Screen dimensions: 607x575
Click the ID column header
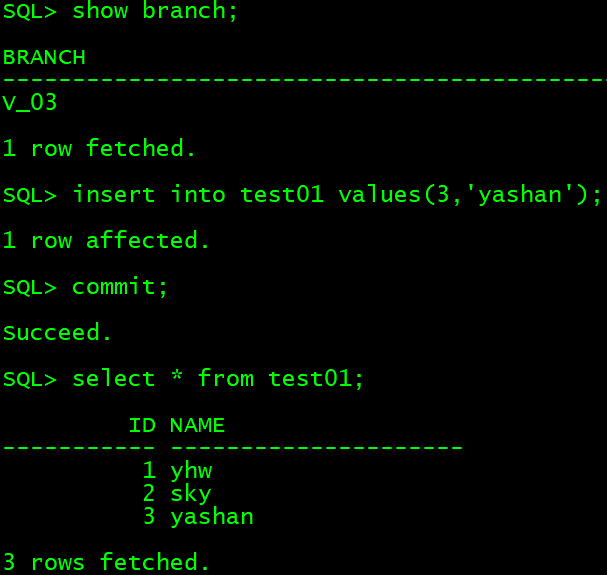(x=142, y=425)
